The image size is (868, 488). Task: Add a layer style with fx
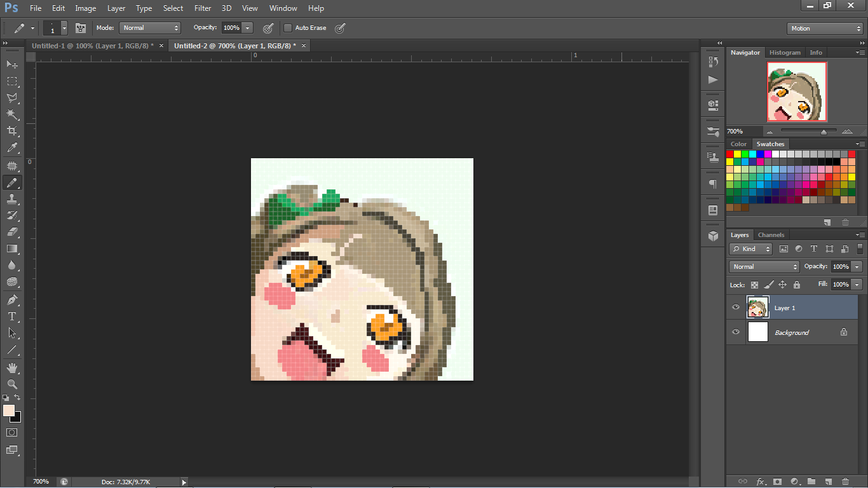click(759, 482)
